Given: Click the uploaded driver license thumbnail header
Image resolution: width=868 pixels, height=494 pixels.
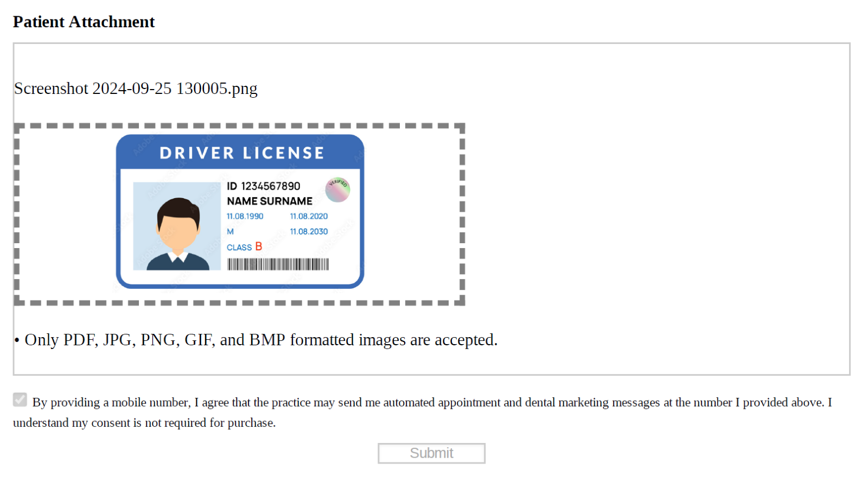Looking at the screenshot, I should pyautogui.click(x=241, y=153).
